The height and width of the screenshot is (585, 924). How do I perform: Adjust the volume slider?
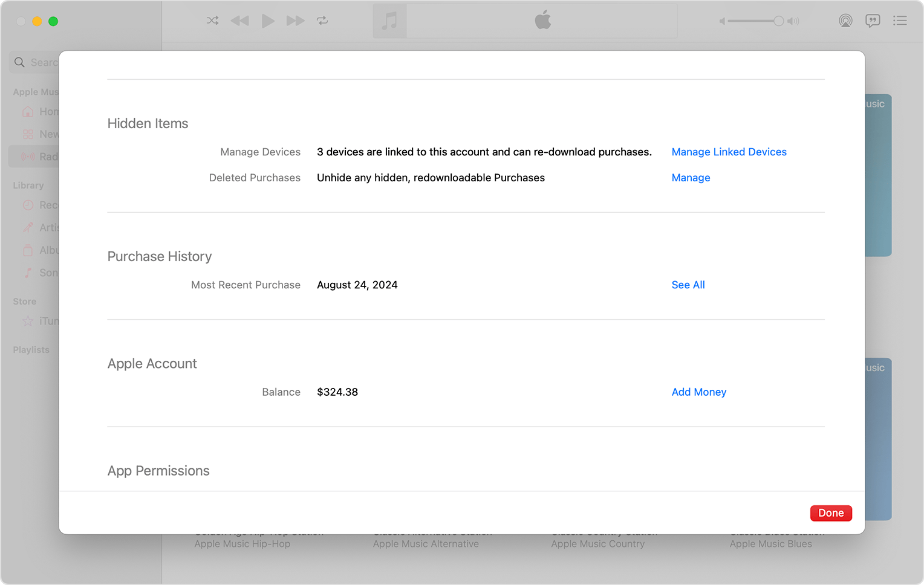[x=755, y=21]
